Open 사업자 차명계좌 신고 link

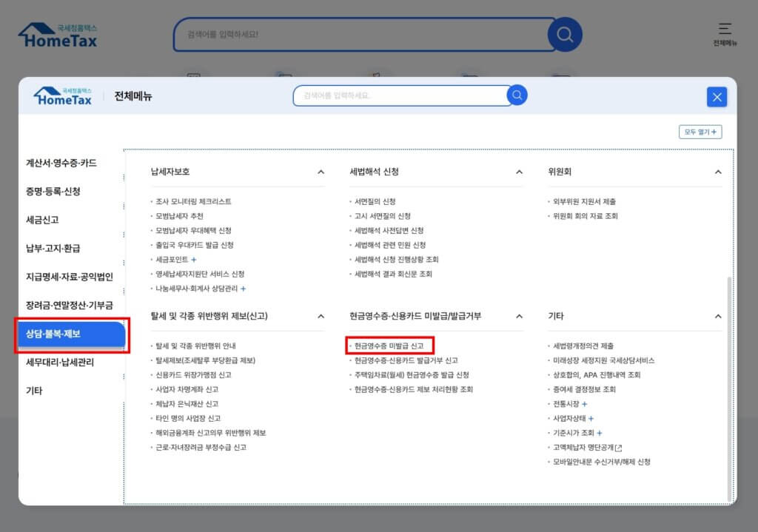point(187,389)
